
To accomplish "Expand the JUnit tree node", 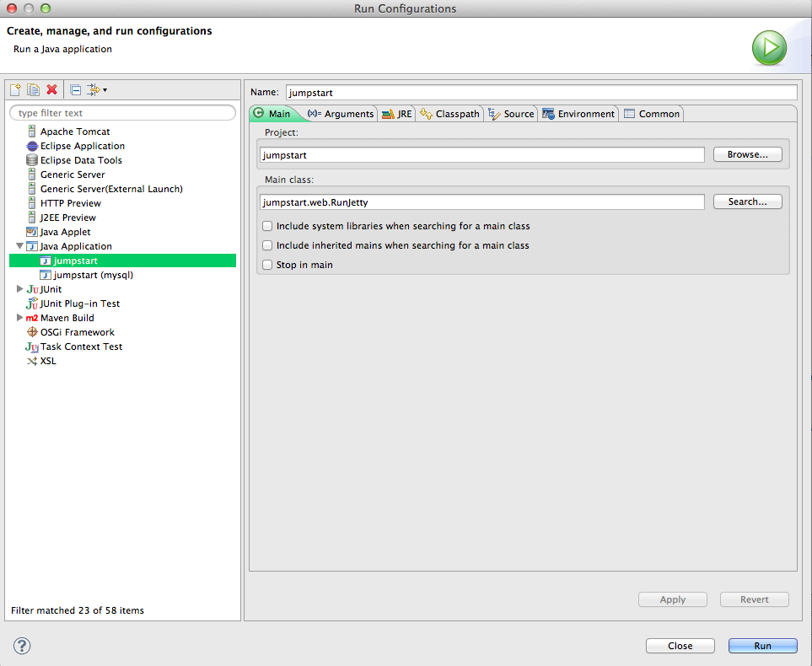I will pyautogui.click(x=19, y=289).
